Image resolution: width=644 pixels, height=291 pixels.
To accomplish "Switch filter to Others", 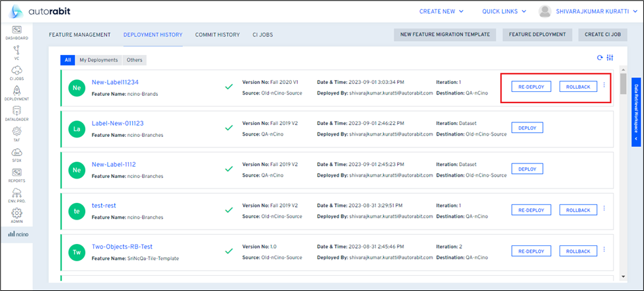I will coord(134,60).
